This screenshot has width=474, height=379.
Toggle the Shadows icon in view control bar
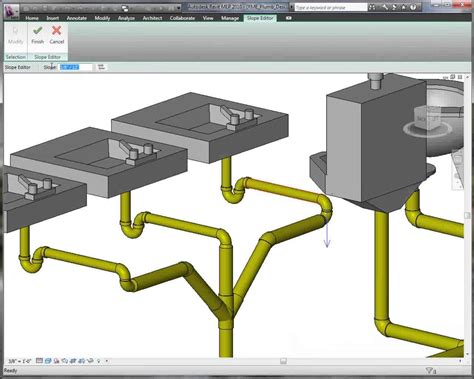65,361
